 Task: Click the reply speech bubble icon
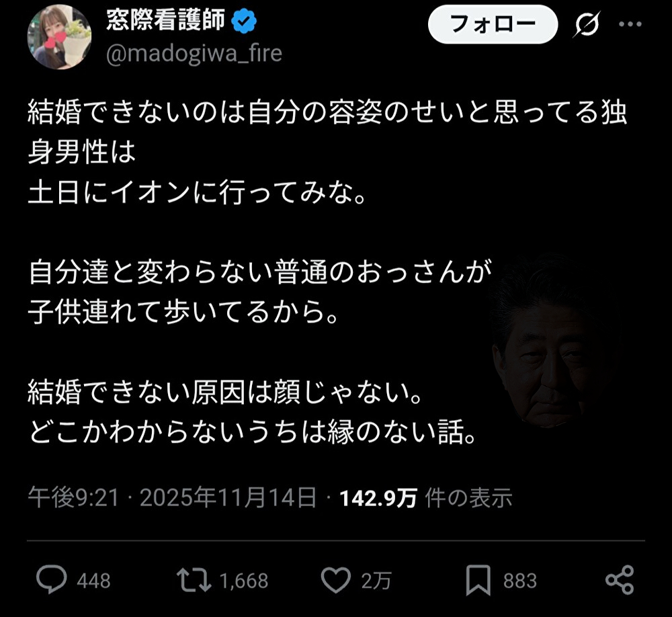(x=52, y=579)
